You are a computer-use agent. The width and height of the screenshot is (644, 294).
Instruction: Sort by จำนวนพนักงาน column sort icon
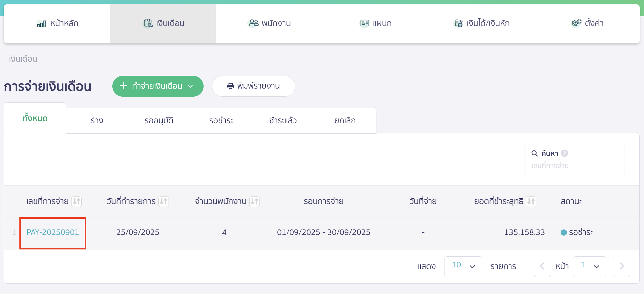(255, 201)
